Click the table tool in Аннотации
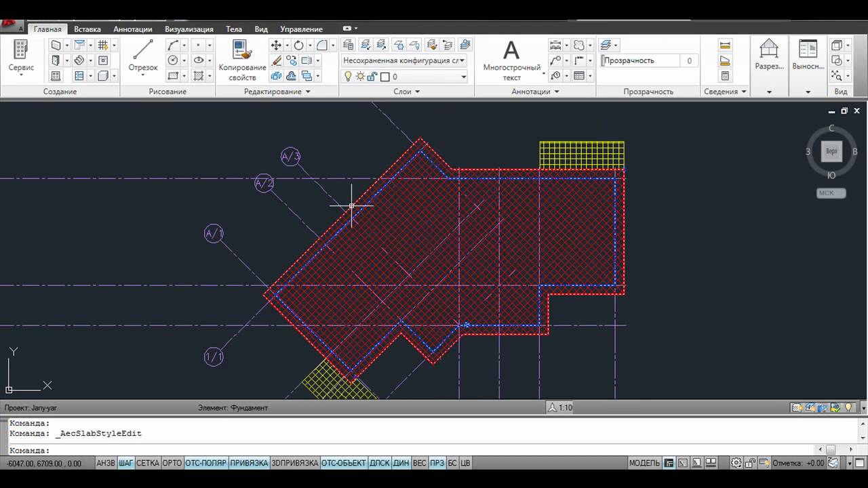The height and width of the screenshot is (488, 868). click(578, 76)
